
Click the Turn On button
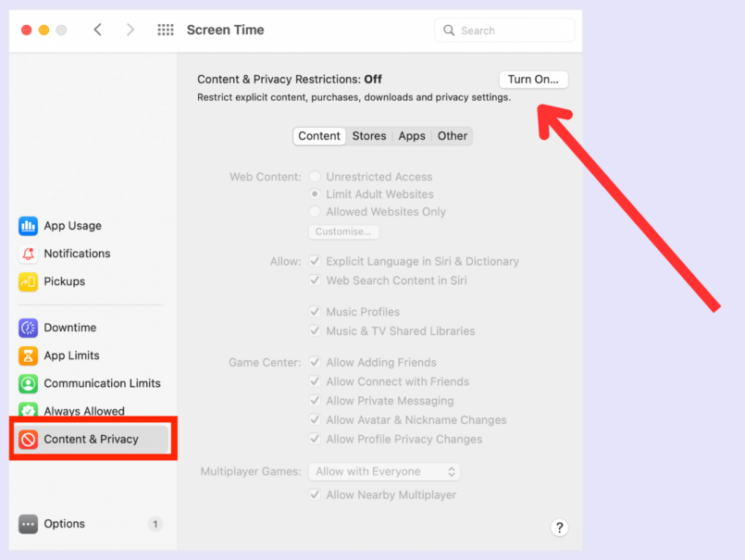[533, 80]
